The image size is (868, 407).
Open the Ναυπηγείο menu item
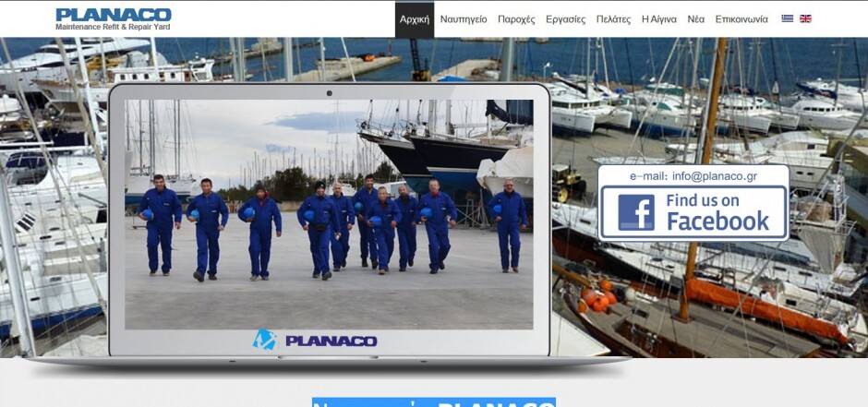coord(464,19)
